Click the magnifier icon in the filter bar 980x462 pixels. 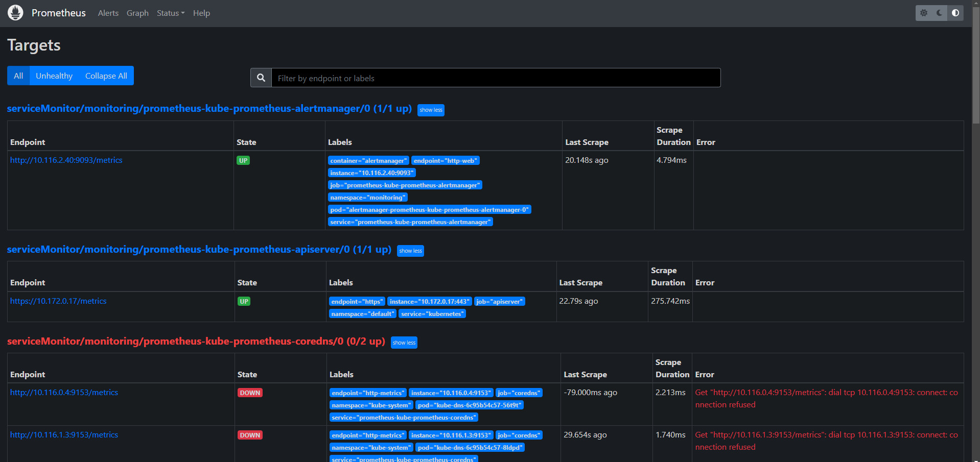coord(261,77)
